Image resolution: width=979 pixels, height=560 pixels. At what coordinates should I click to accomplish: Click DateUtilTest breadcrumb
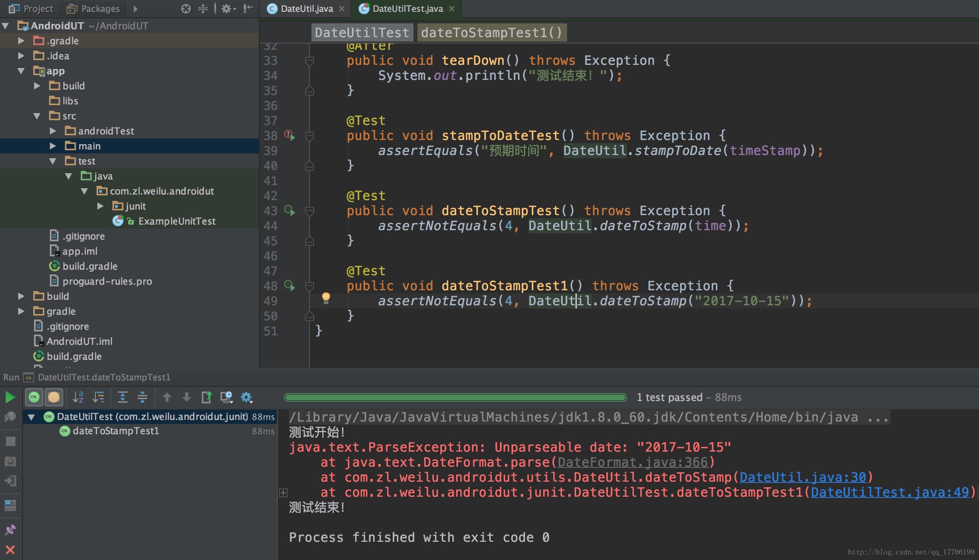362,32
